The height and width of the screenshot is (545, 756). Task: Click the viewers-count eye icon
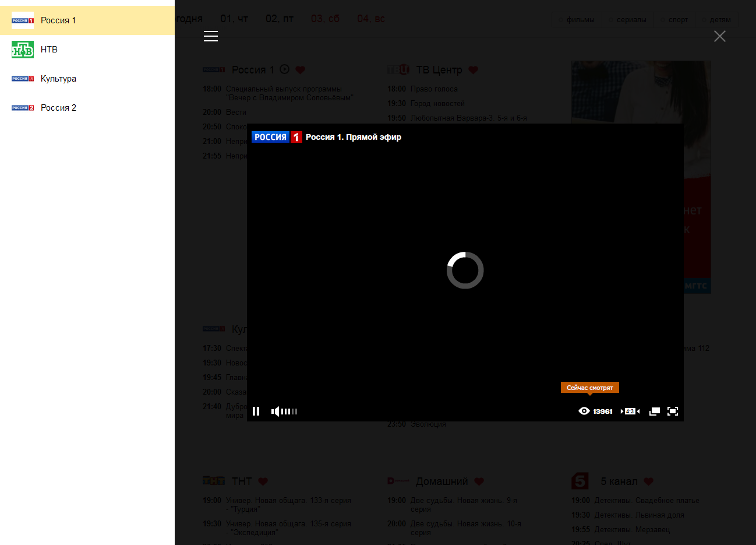(584, 411)
